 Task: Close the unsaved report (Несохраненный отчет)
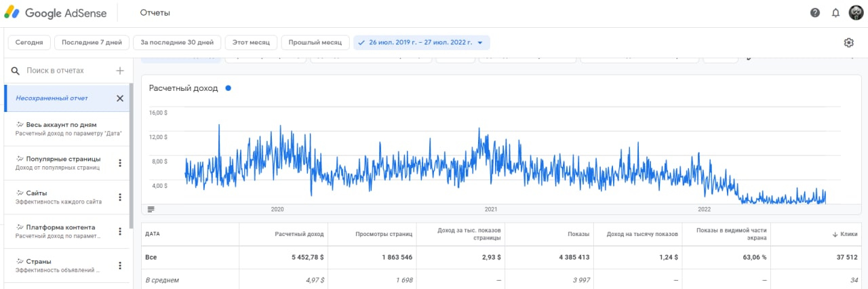point(120,98)
